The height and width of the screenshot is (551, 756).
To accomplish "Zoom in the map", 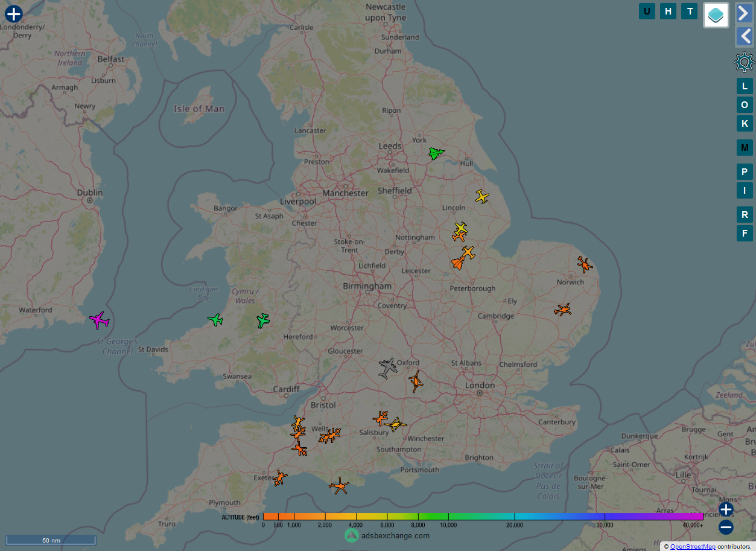I will click(726, 509).
